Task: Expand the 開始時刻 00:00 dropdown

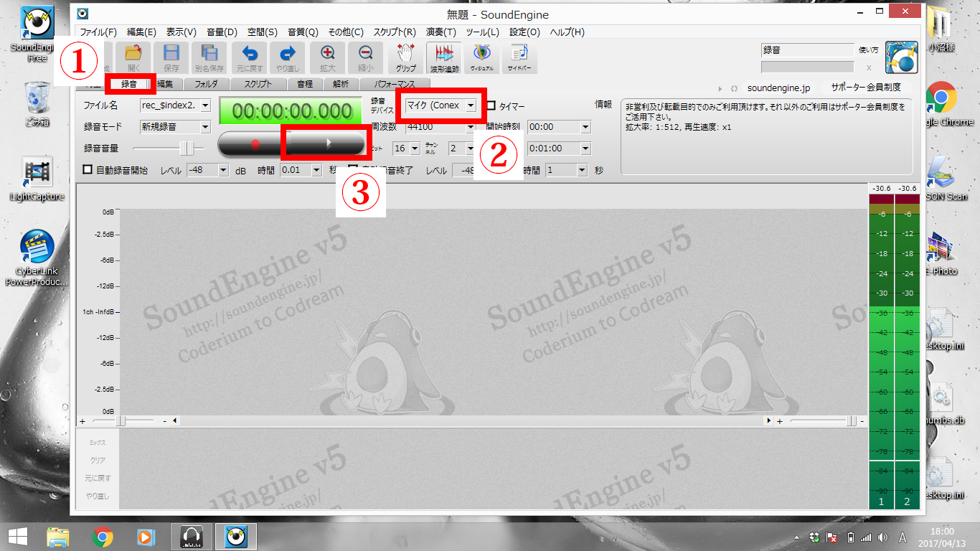Action: point(586,127)
